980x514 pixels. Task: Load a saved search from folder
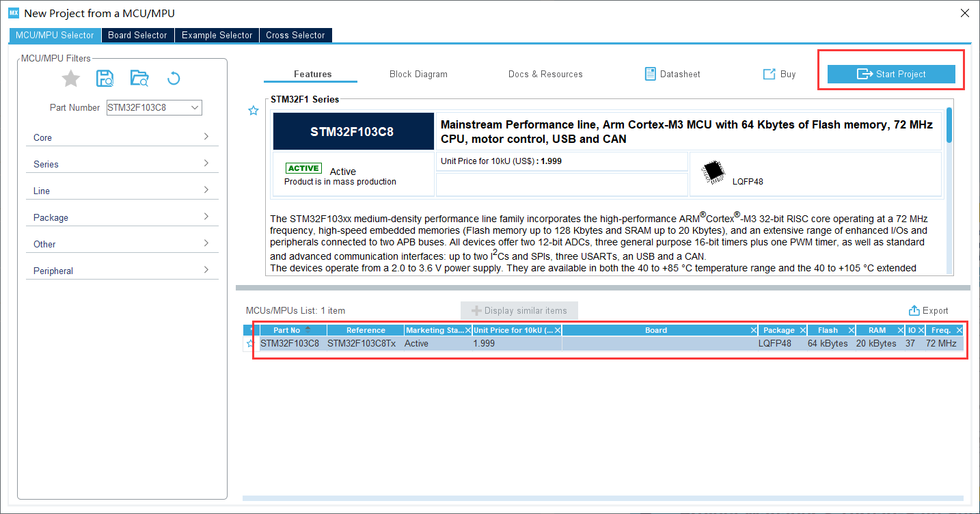(139, 79)
